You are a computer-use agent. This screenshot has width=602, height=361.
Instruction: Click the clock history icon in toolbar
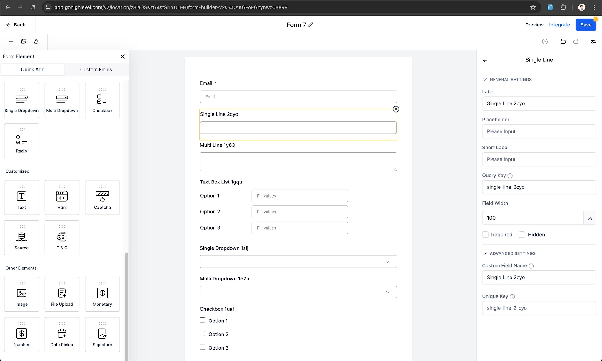(545, 41)
